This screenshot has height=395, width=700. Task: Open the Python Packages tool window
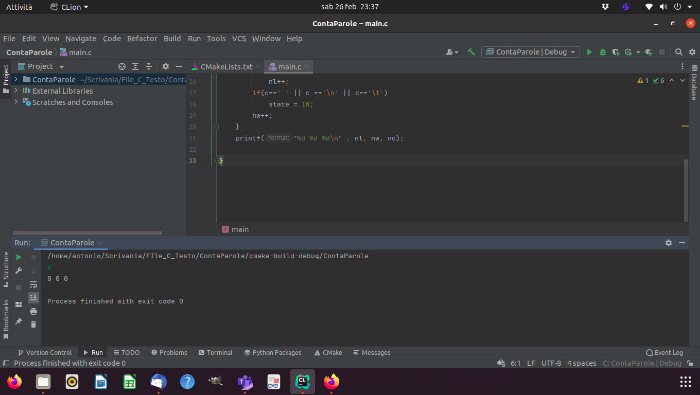pos(273,353)
